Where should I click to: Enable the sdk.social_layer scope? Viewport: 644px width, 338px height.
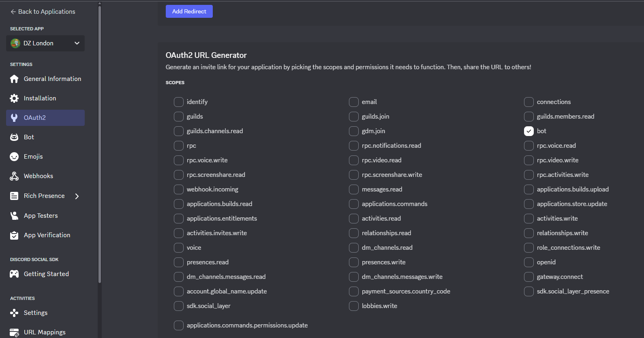tap(179, 306)
